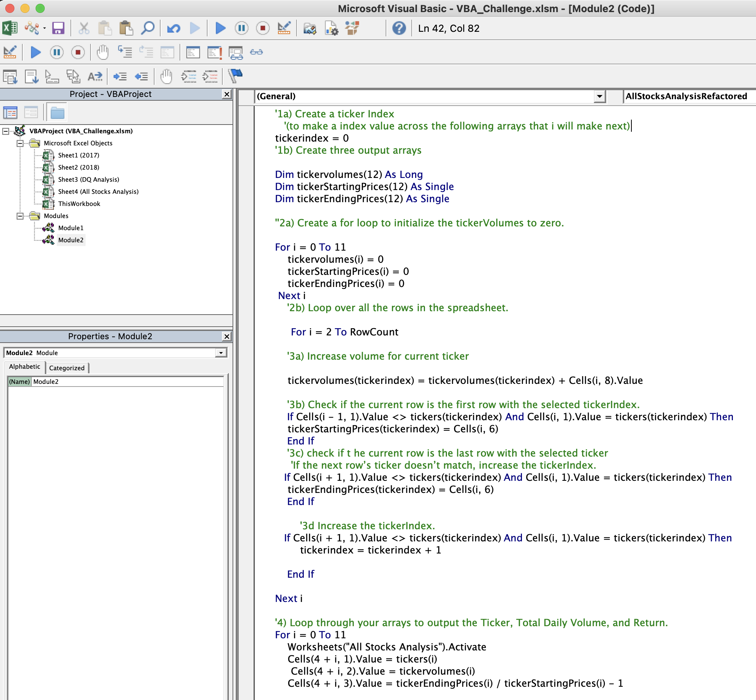This screenshot has height=700, width=756.
Task: Open the Object Browser icon
Action: pos(352,28)
